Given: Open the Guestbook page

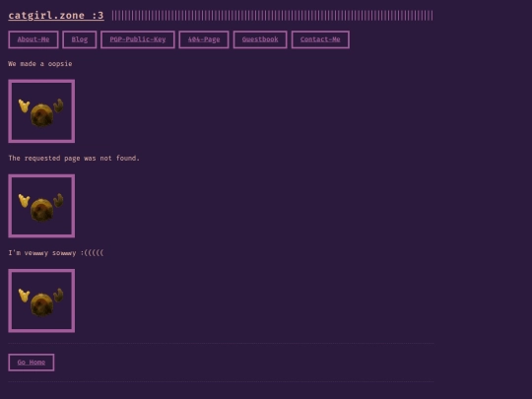Looking at the screenshot, I should click(x=260, y=39).
